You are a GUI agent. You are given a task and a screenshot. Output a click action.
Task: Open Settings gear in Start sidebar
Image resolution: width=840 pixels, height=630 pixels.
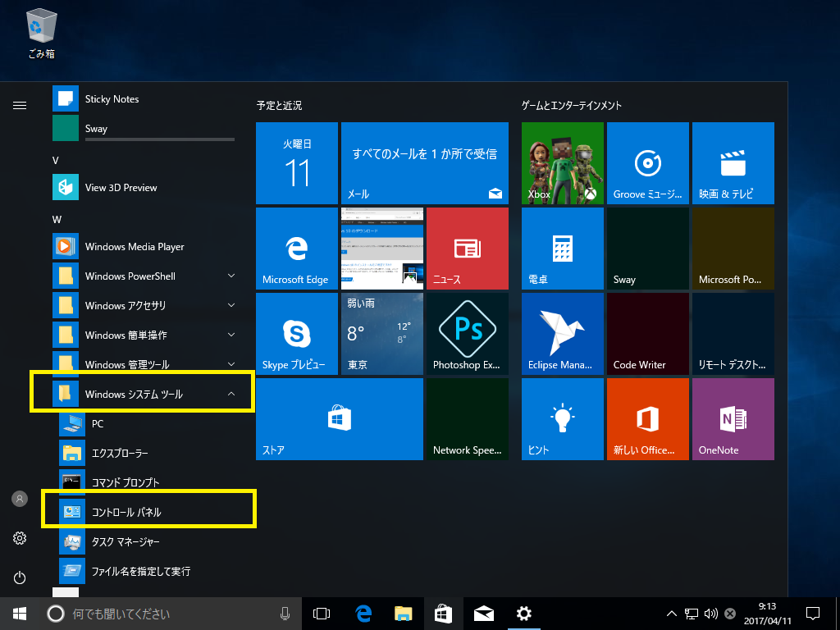20,538
